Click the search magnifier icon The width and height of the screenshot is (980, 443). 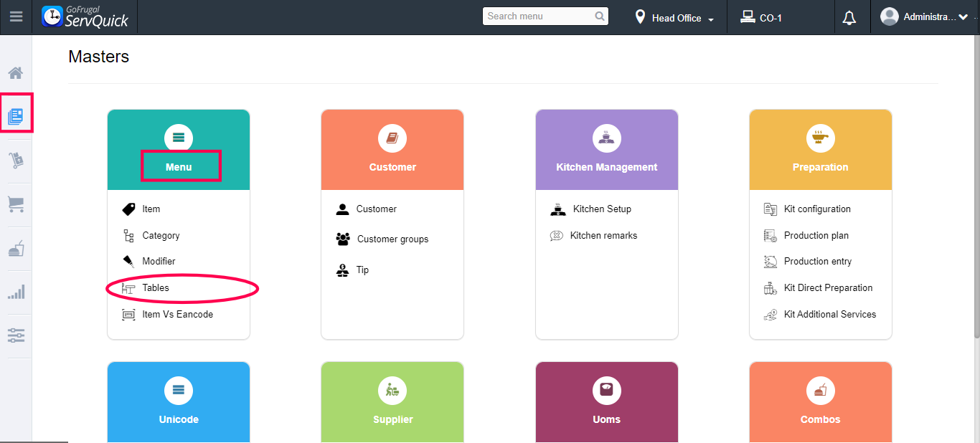(x=600, y=16)
